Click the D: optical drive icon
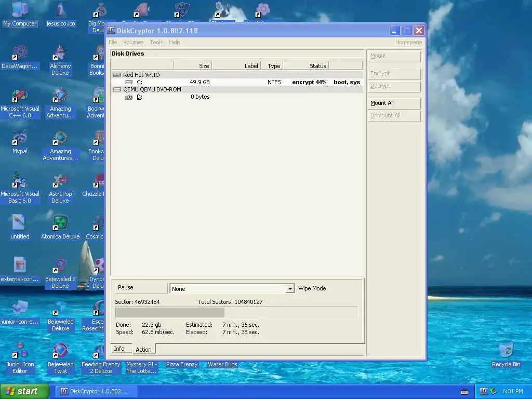Image resolution: width=532 pixels, height=399 pixels. click(x=128, y=97)
